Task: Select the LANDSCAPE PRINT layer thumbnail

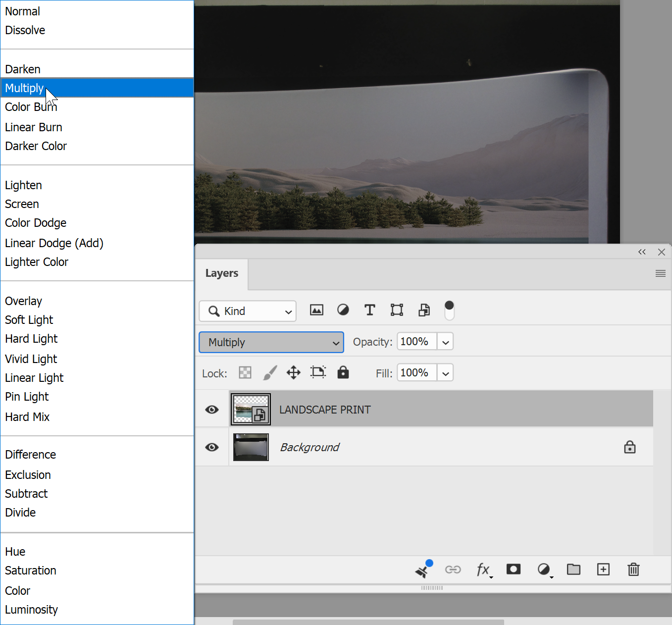Action: 251,410
